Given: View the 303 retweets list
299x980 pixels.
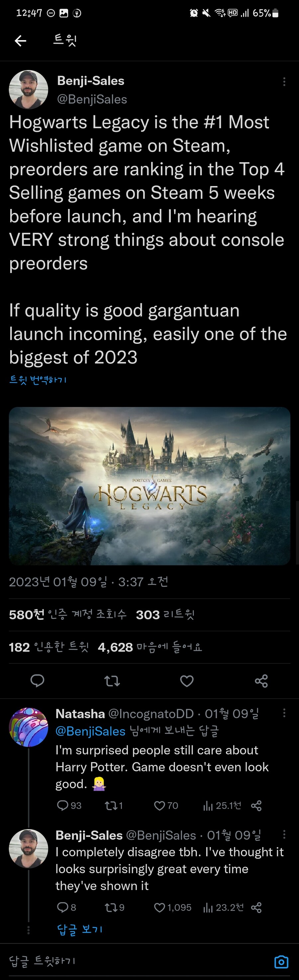Looking at the screenshot, I should click(165, 614).
